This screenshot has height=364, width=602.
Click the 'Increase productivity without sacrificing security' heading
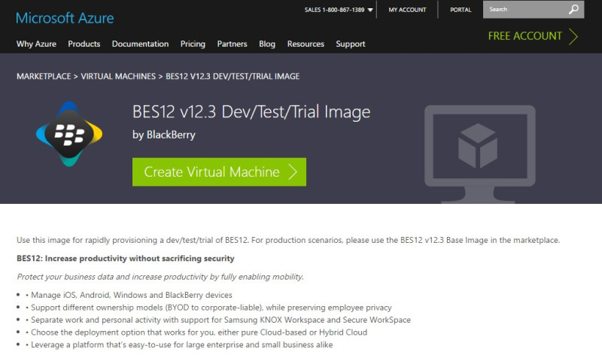(125, 259)
